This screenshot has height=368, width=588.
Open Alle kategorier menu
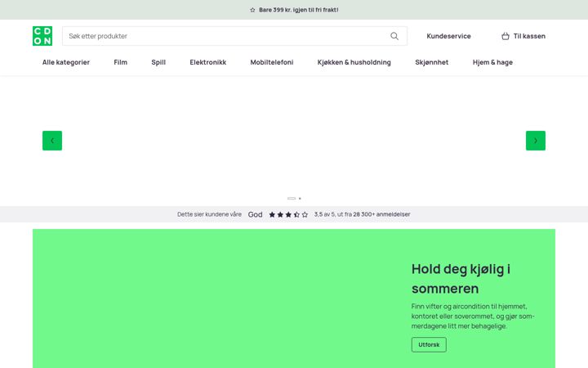tap(66, 62)
